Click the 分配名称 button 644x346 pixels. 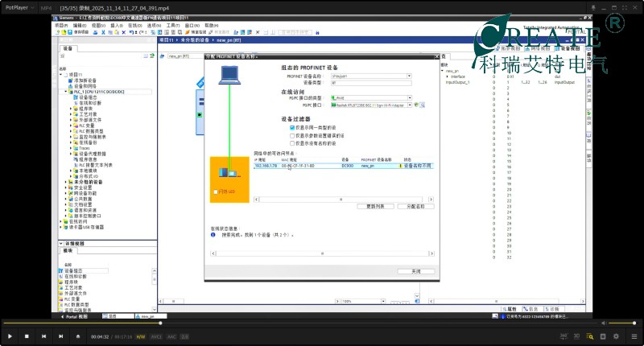tap(415, 207)
